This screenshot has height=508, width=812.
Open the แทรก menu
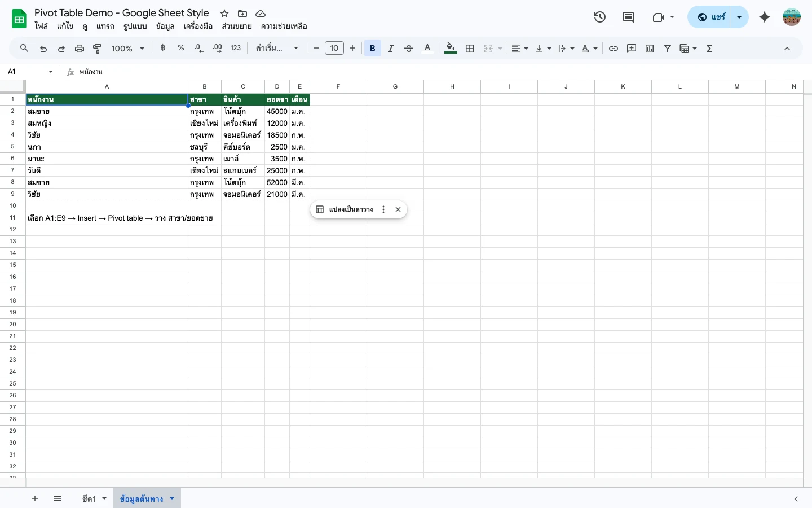point(105,26)
